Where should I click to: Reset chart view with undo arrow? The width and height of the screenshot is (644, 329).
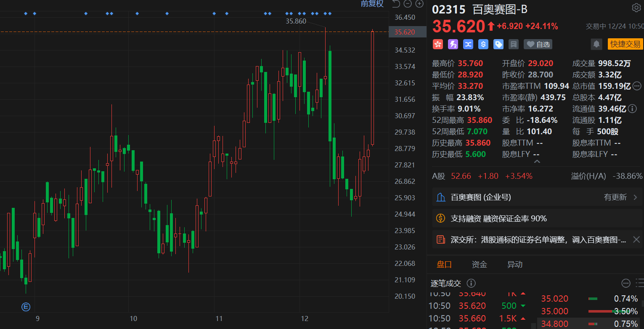click(396, 4)
